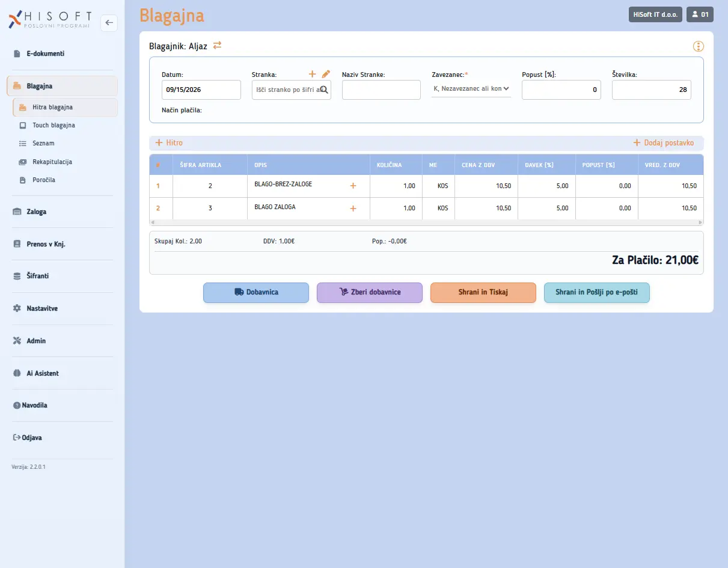This screenshot has height=568, width=728.
Task: Launch Ai Asistent
Action: [63, 373]
